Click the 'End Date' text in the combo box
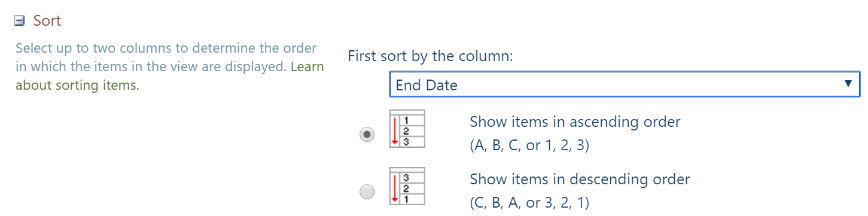Screen dimensions: 868x216 pyautogui.click(x=427, y=85)
